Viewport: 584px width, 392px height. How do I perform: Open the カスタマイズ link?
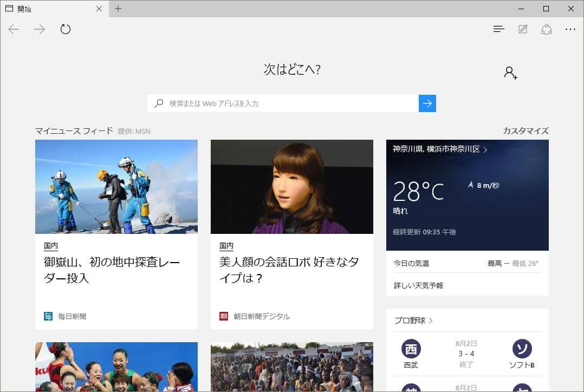coord(525,130)
